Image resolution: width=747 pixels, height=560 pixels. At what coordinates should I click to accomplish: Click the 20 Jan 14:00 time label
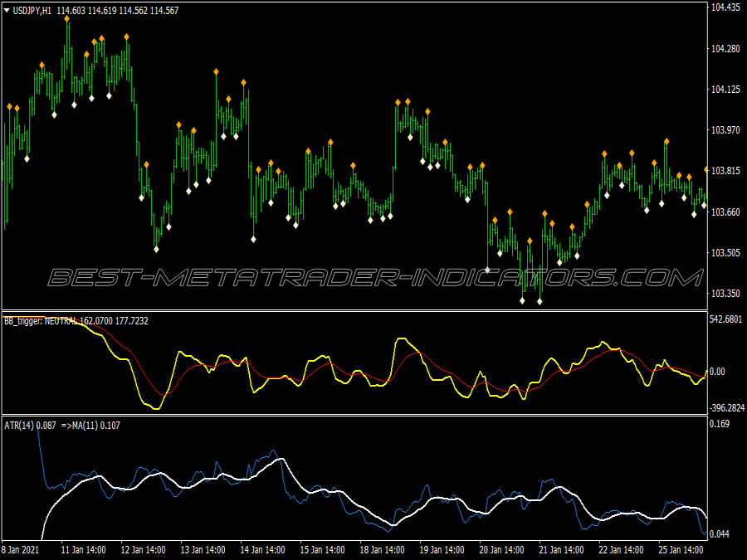pyautogui.click(x=501, y=550)
